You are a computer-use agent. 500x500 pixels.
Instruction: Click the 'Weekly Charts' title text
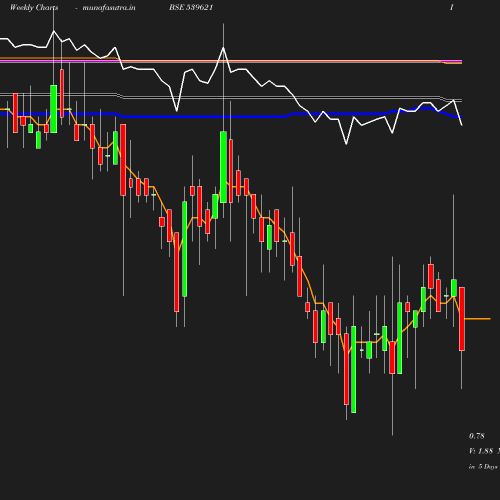(34, 7)
